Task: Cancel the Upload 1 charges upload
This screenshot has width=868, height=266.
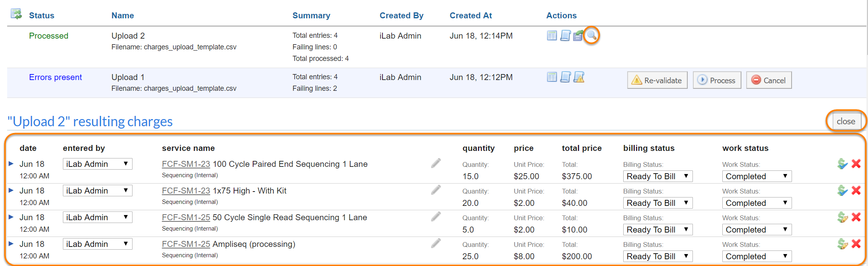Action: (769, 80)
